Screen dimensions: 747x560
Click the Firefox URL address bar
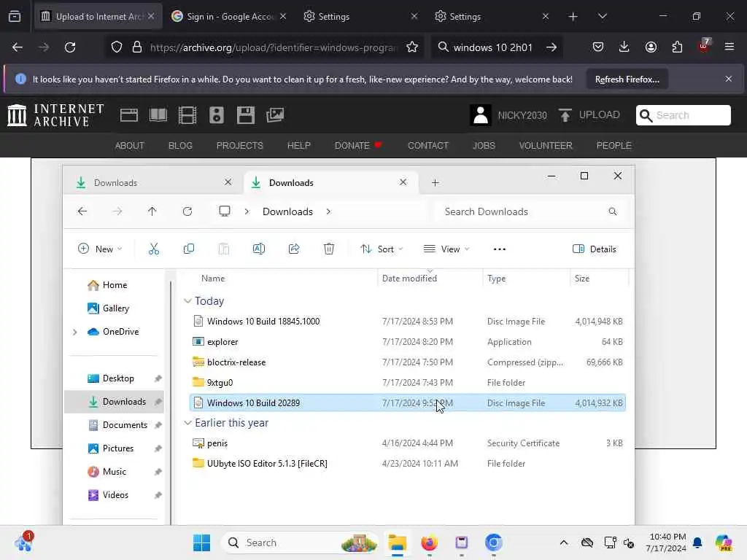(274, 47)
